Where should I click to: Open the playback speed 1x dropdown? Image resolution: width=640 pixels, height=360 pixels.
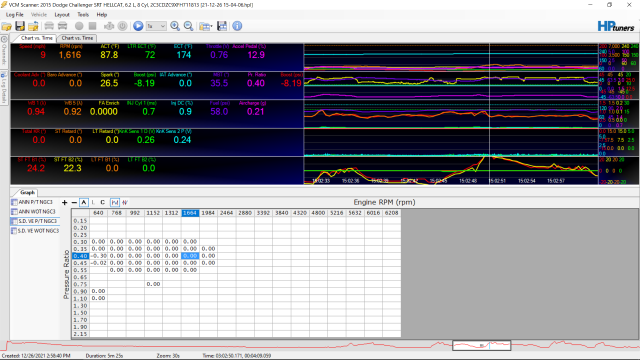coord(156,26)
